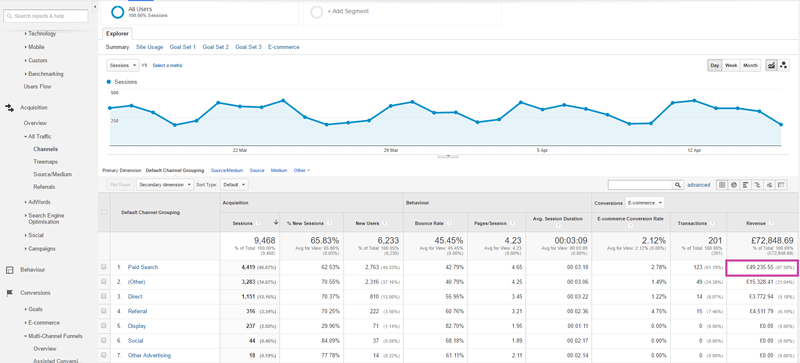Open Treemaps in the sidebar
Viewport: 800px width, 363px height.
[x=45, y=161]
